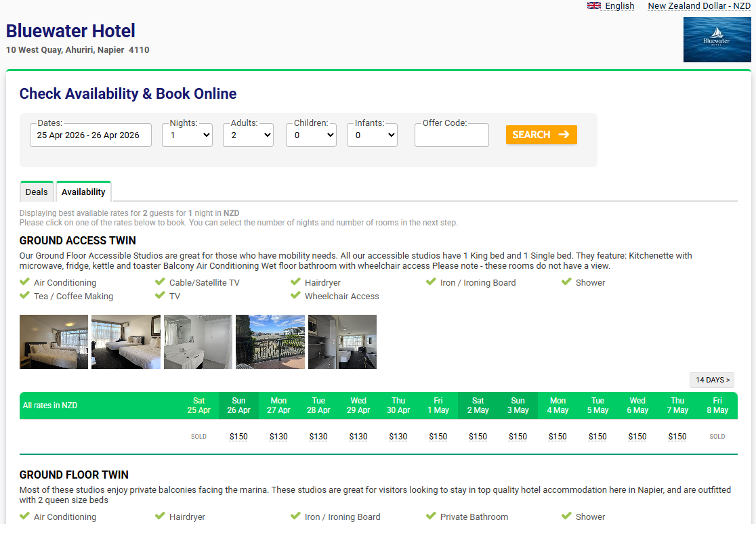Open the first bedroom thumbnail photo
756x547 pixels.
click(54, 342)
